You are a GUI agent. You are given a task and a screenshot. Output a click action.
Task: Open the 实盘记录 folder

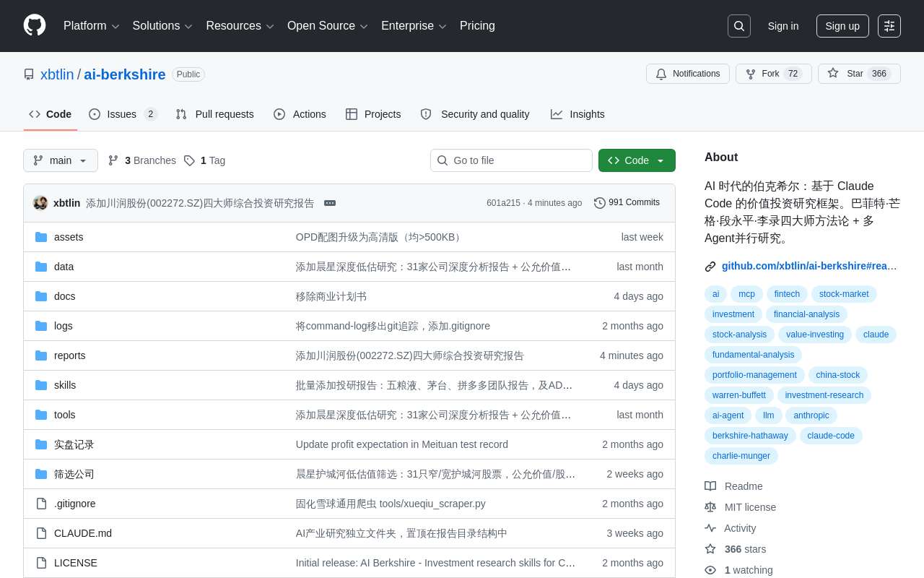pos(74,444)
